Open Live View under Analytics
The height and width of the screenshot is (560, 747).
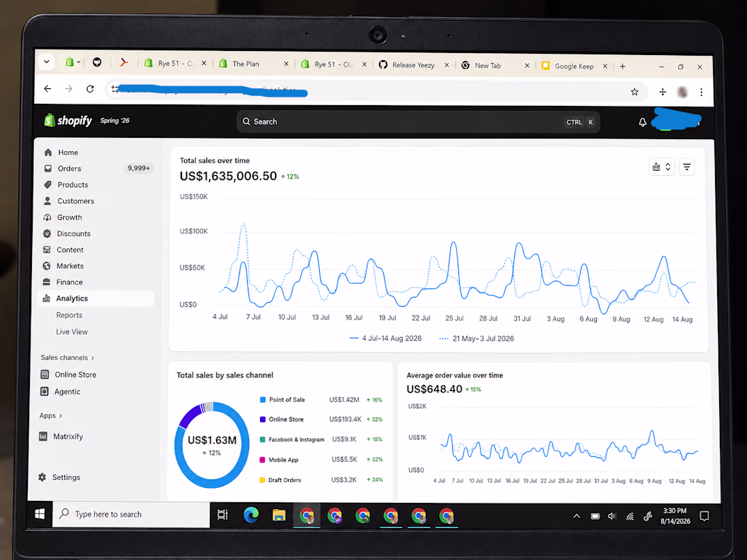pos(72,332)
